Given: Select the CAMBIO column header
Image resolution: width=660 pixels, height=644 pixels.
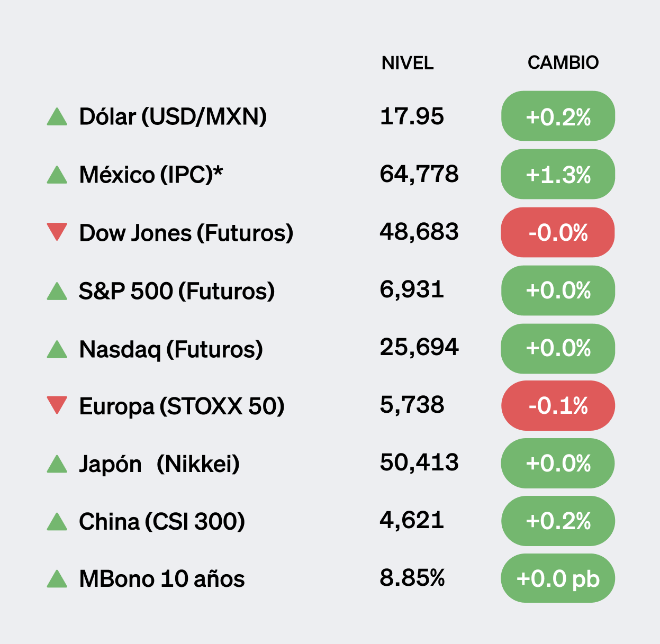Looking at the screenshot, I should pos(563,62).
